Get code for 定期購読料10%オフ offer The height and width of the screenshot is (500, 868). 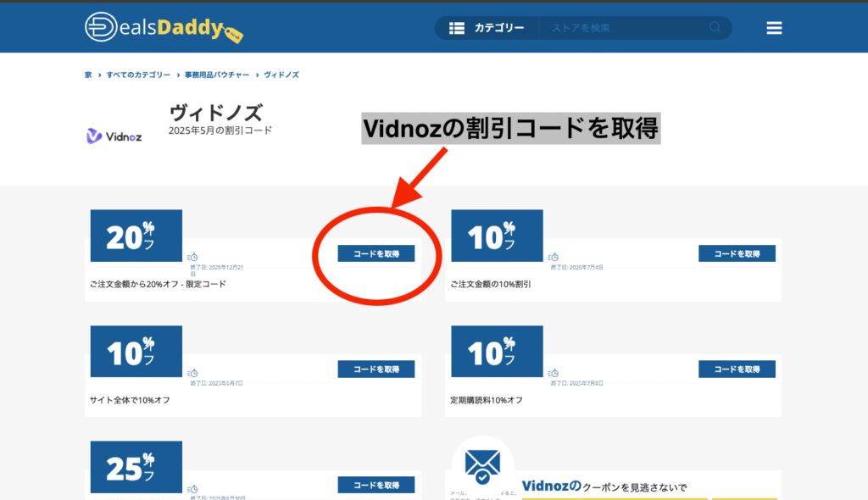[x=737, y=369]
